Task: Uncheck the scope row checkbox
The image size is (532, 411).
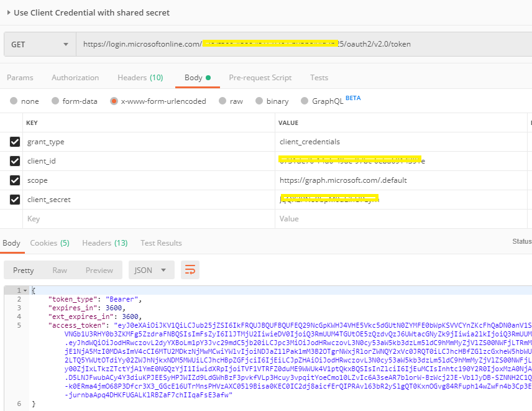Action: coord(15,180)
